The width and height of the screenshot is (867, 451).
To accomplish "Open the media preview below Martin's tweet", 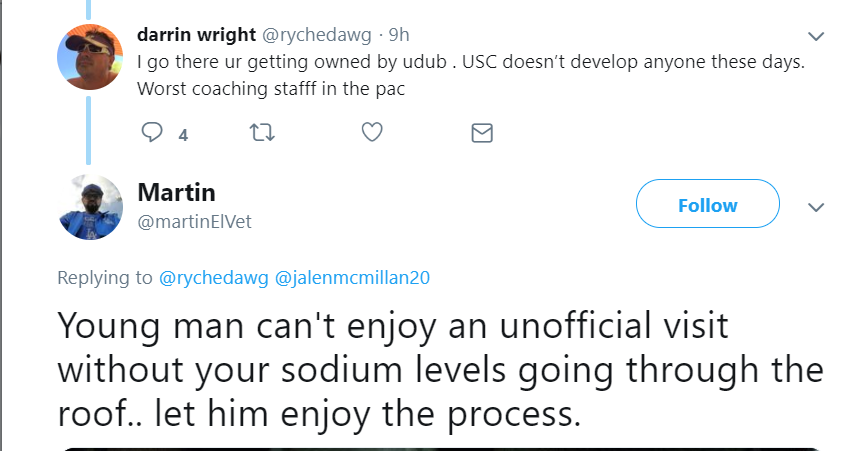I will [440, 447].
